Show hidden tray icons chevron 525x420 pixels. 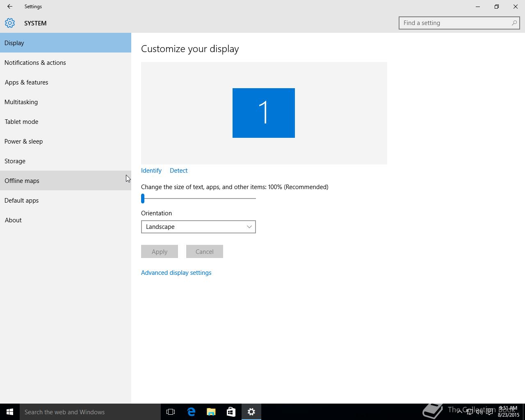click(x=459, y=412)
